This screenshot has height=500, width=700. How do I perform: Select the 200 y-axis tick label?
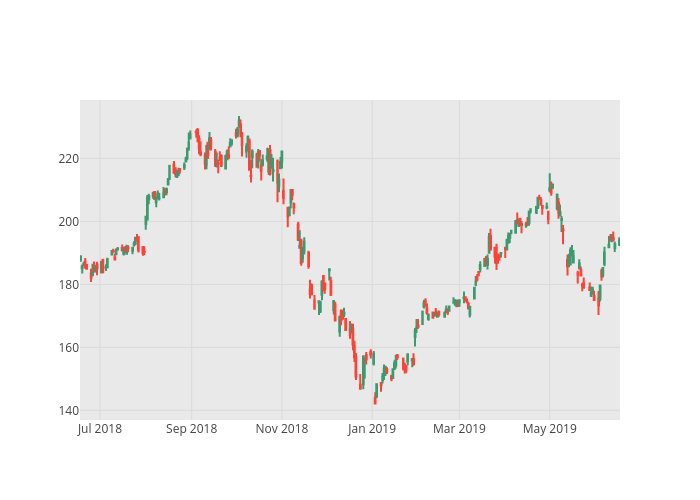66,221
